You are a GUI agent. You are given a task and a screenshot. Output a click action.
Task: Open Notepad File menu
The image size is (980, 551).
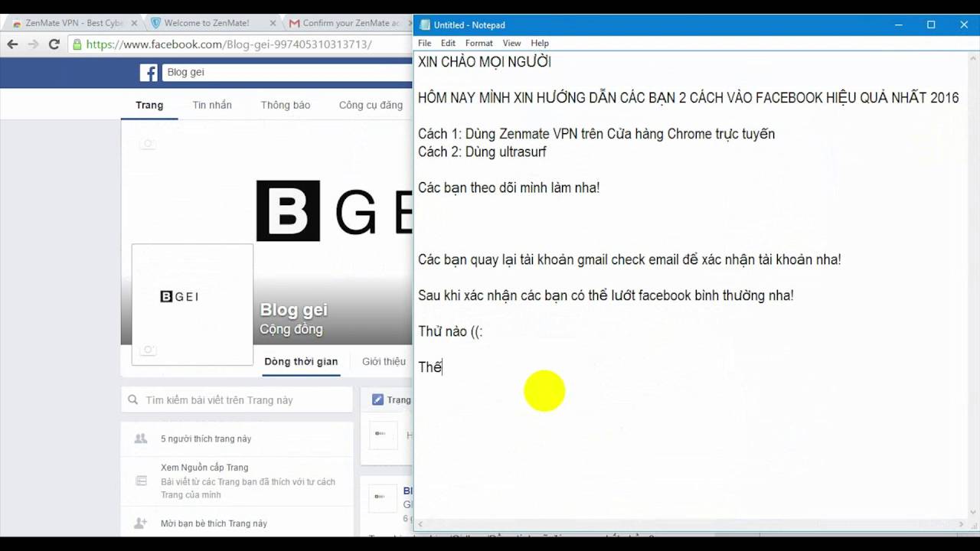424,43
